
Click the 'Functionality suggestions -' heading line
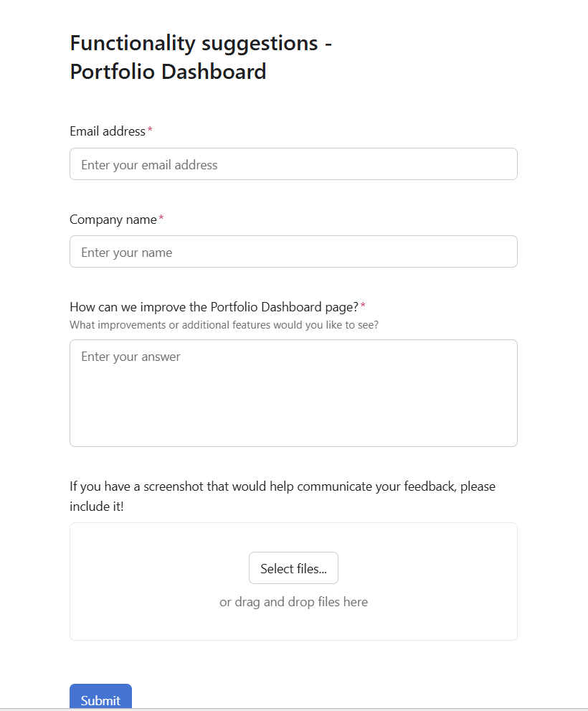point(201,44)
